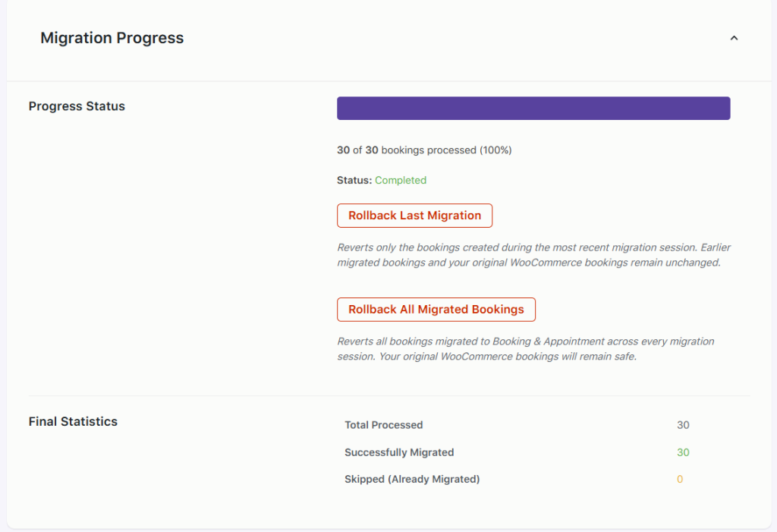Viewport: 777px width, 532px height.
Task: Click the Progress Status label
Action: pyautogui.click(x=77, y=106)
